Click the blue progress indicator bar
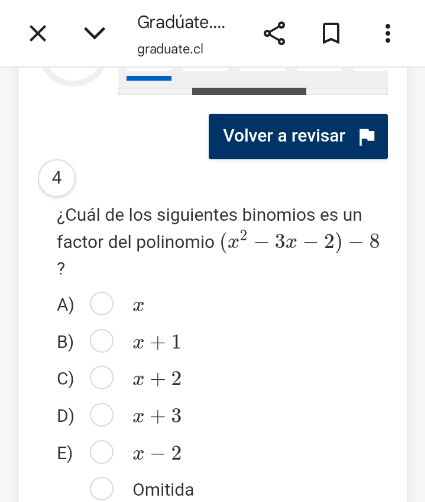This screenshot has height=502, width=425. [x=149, y=78]
